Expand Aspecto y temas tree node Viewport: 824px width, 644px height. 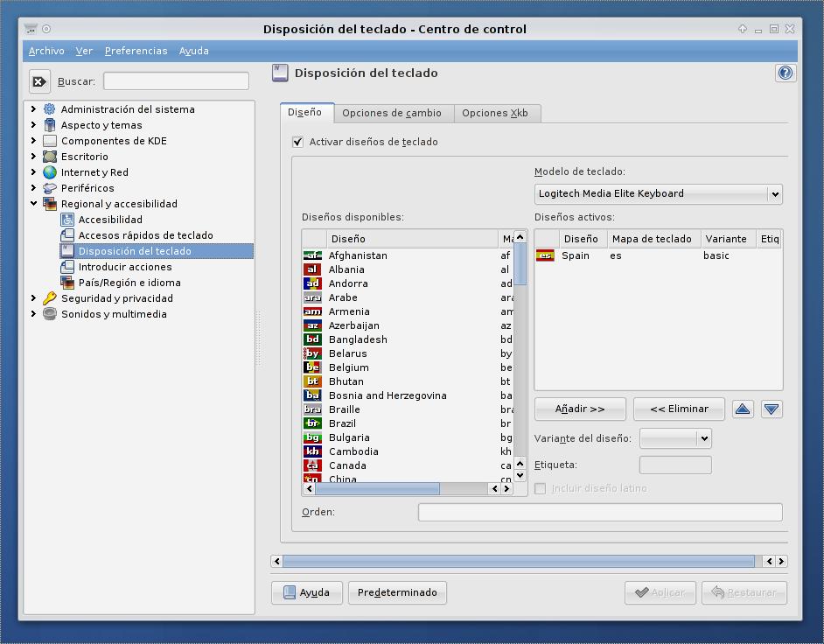pyautogui.click(x=33, y=124)
